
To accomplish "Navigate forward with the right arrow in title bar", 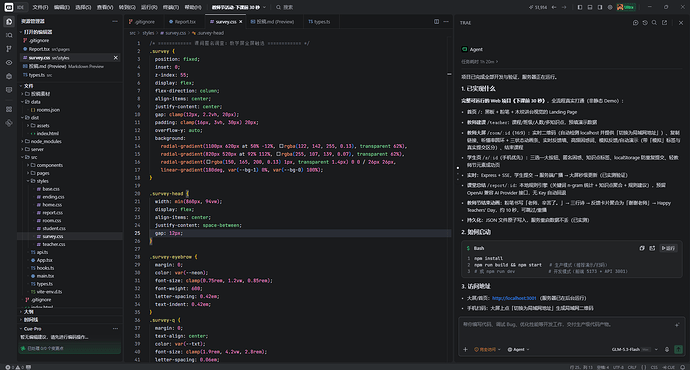I will [x=564, y=7].
